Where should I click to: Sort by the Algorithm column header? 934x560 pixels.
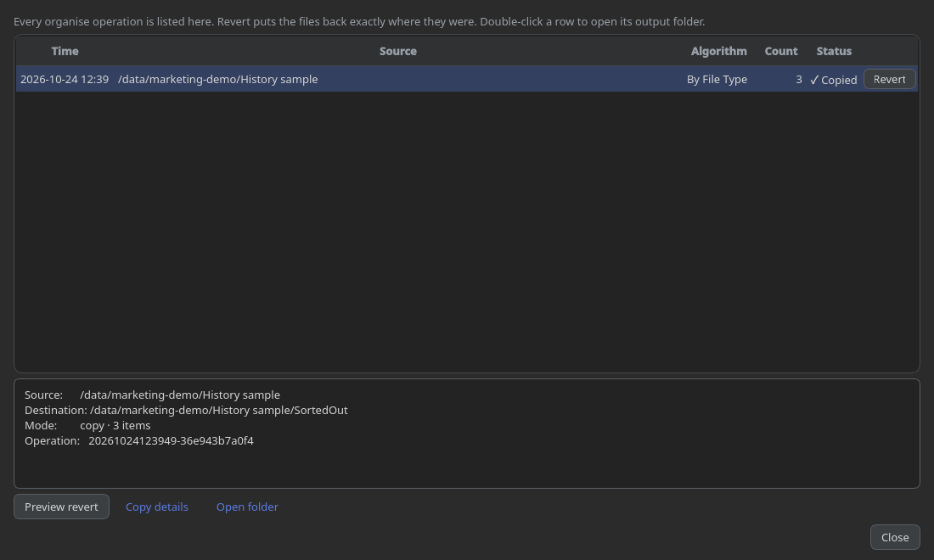[718, 51]
